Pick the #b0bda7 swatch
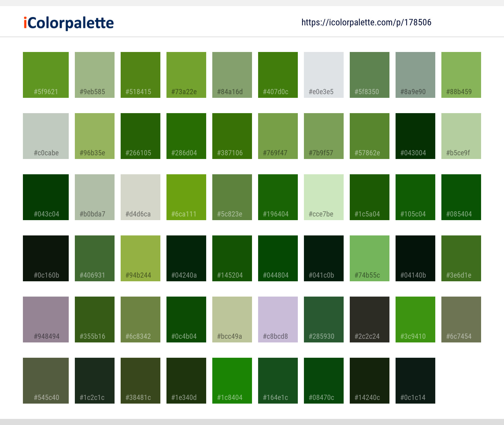504x425 pixels. [95, 197]
